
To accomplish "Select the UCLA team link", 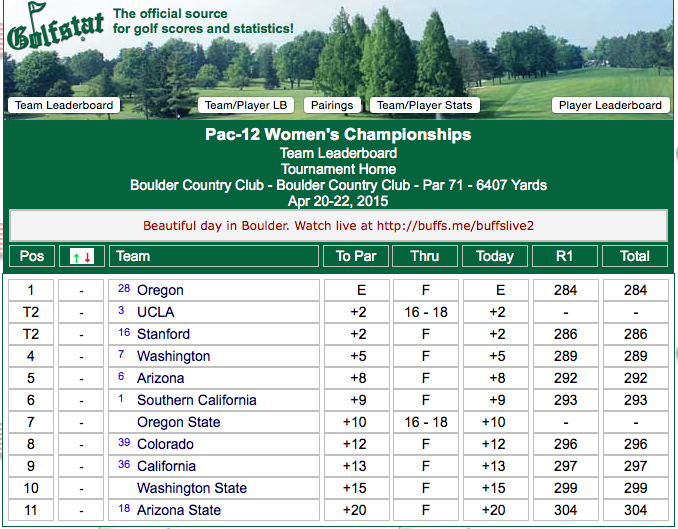I will [156, 312].
